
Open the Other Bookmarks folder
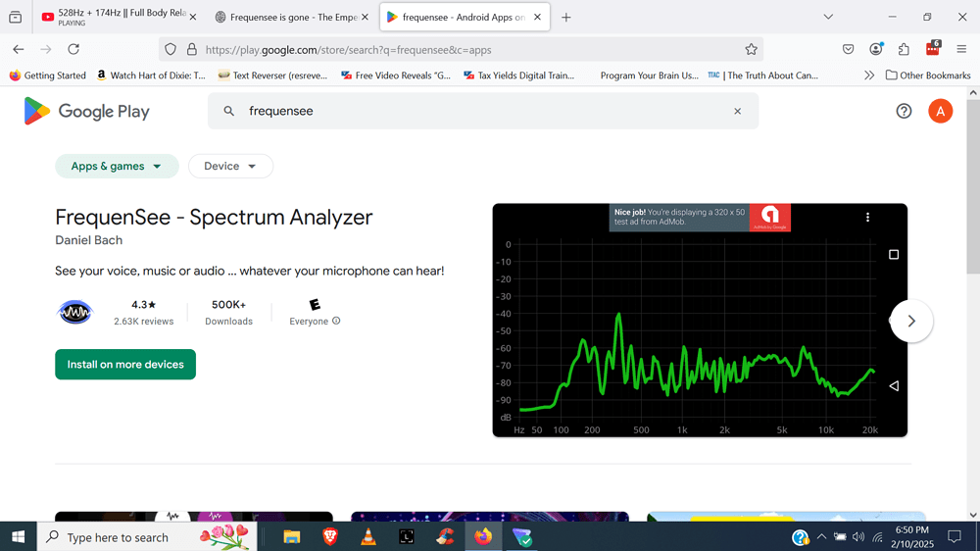928,75
